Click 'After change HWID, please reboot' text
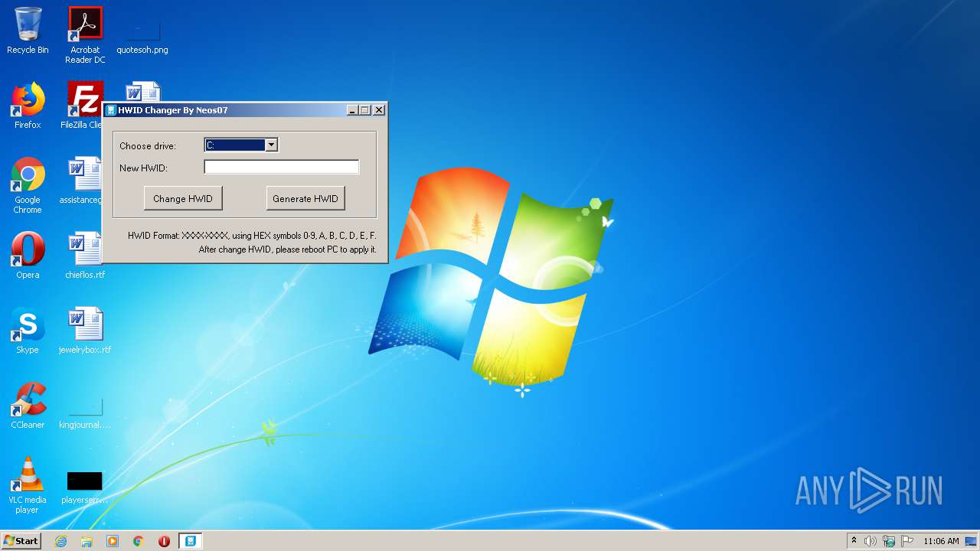Screen dimensions: 980x551 point(287,249)
